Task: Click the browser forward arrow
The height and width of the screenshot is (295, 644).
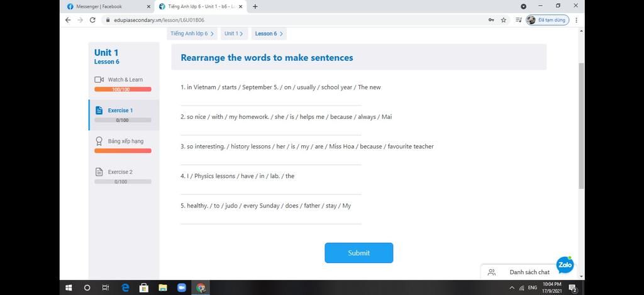Action: point(80,19)
